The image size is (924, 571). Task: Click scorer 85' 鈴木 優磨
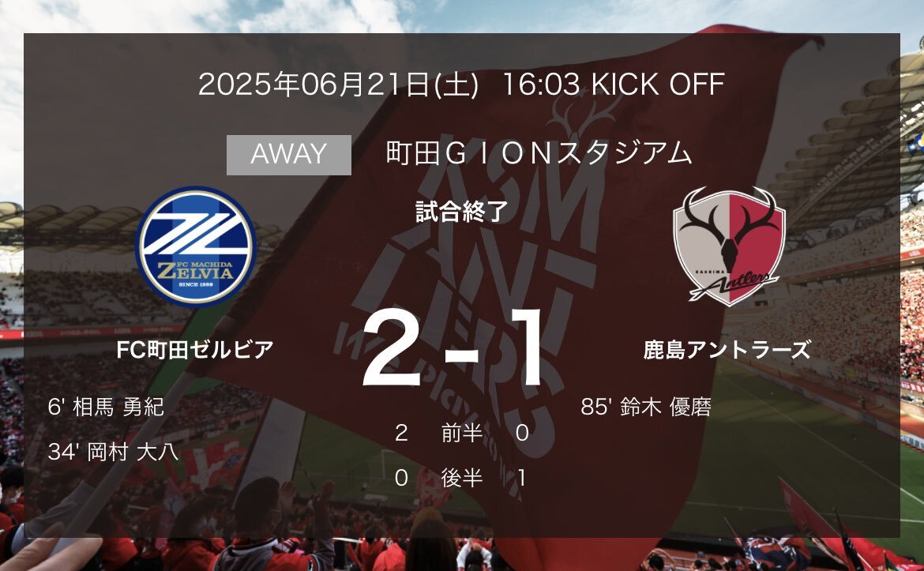coord(646,408)
